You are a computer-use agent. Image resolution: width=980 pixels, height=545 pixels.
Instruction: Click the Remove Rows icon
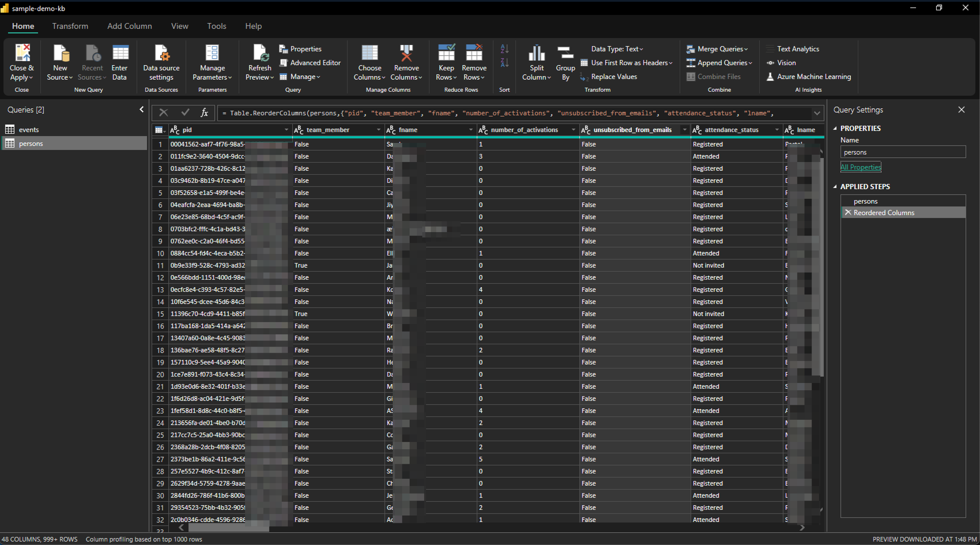[474, 53]
